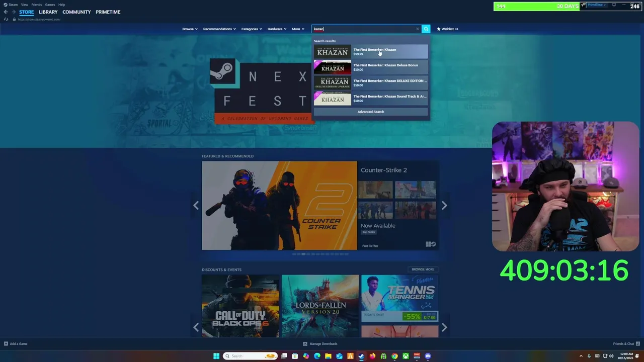Open Tennis Manager 25 discount card
The width and height of the screenshot is (644, 362).
399,298
